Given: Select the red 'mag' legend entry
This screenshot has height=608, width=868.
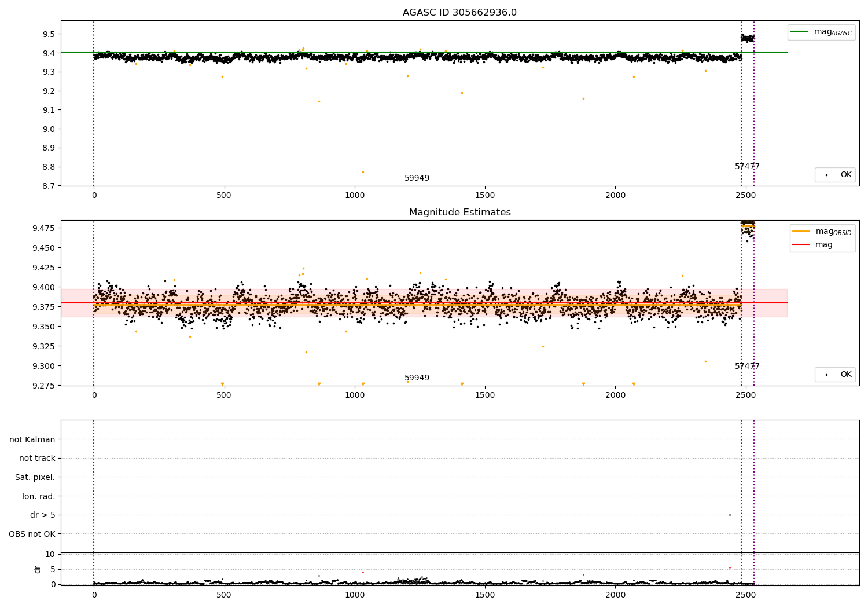Looking at the screenshot, I should coord(812,245).
